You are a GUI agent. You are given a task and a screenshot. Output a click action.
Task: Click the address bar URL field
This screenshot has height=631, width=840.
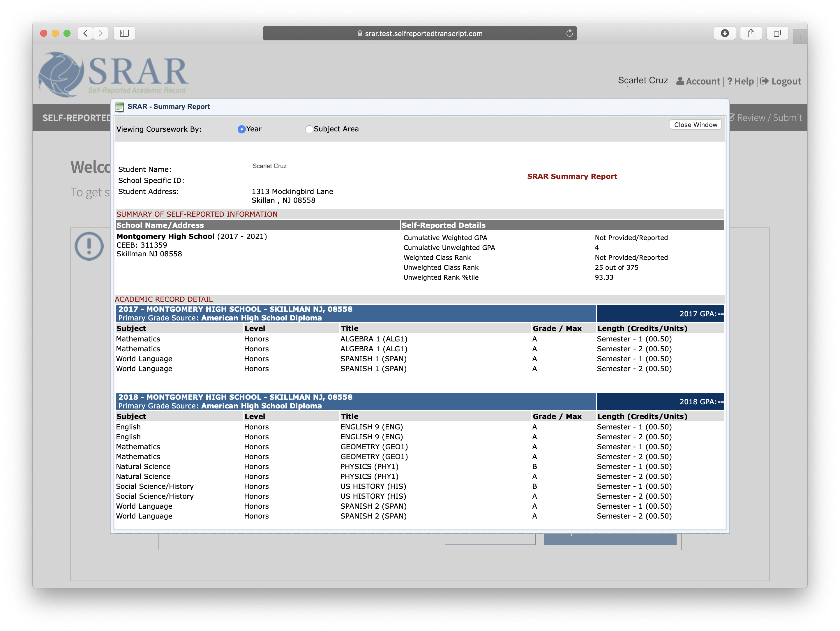pyautogui.click(x=420, y=34)
